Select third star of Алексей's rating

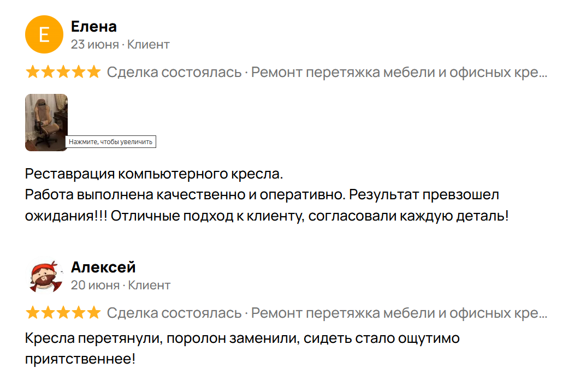point(63,312)
